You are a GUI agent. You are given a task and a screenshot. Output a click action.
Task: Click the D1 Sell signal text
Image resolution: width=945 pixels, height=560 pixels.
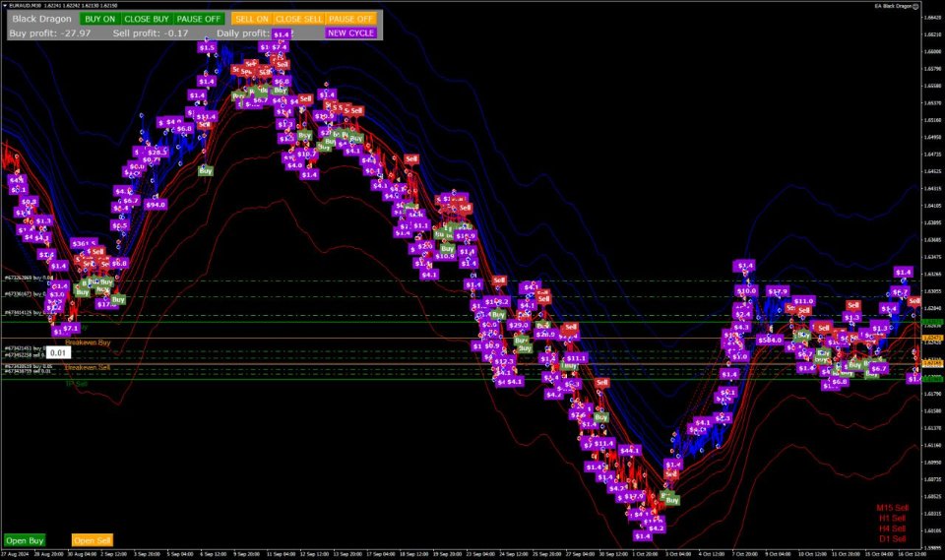893,538
